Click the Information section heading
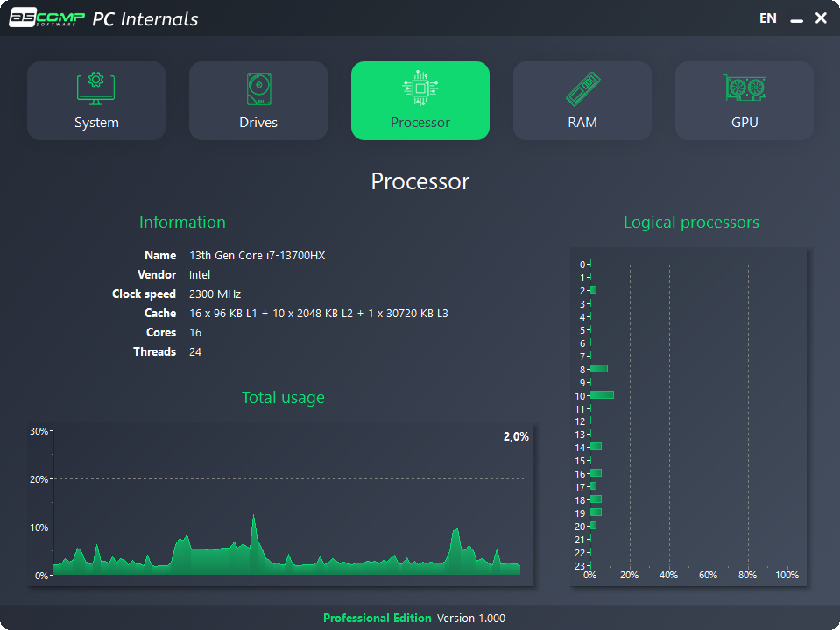Image resolution: width=840 pixels, height=630 pixels. coord(182,223)
